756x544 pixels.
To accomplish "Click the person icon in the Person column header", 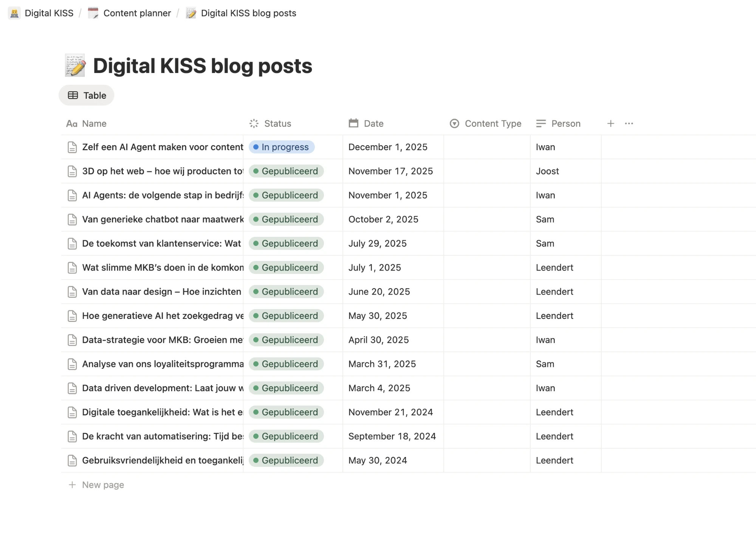I will (x=541, y=123).
